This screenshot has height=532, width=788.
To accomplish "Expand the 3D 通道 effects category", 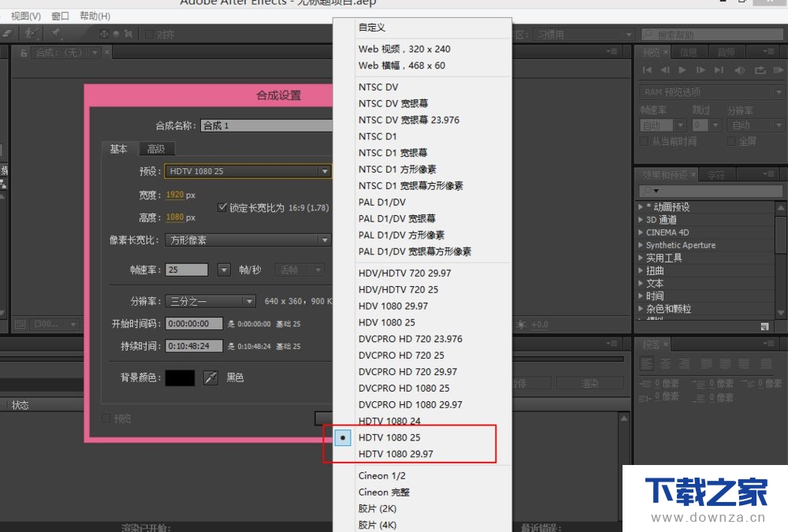I will (641, 220).
